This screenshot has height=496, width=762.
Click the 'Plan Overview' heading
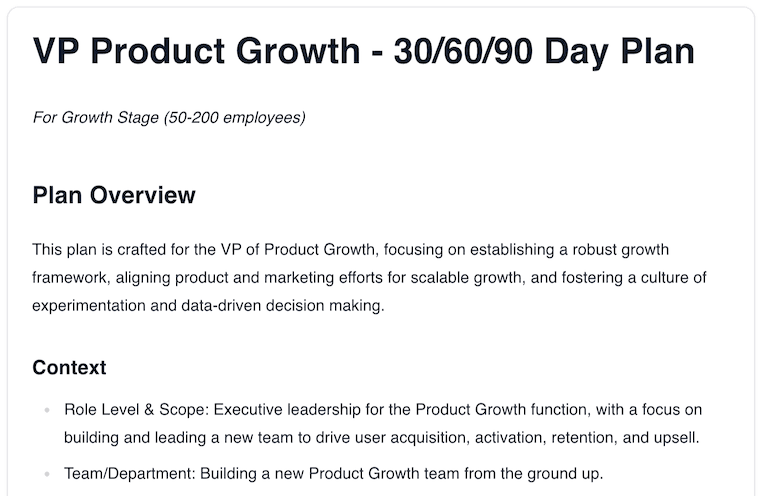click(114, 195)
